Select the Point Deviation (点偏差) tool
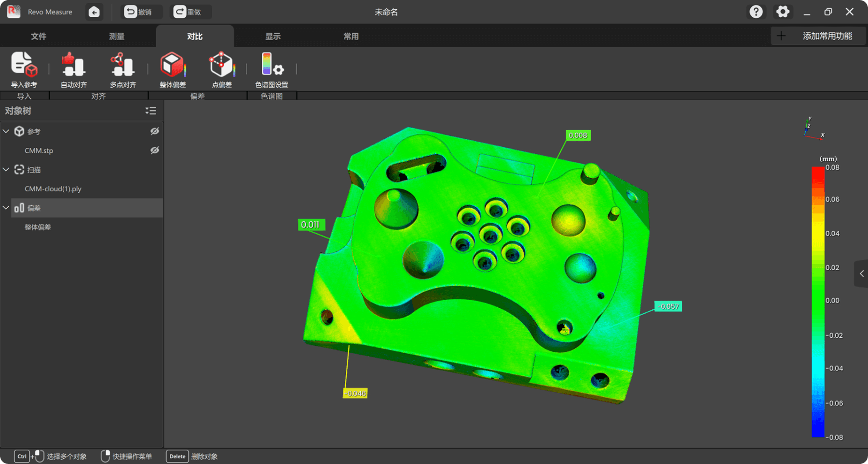Screen dimensions: 868x464 (221, 66)
